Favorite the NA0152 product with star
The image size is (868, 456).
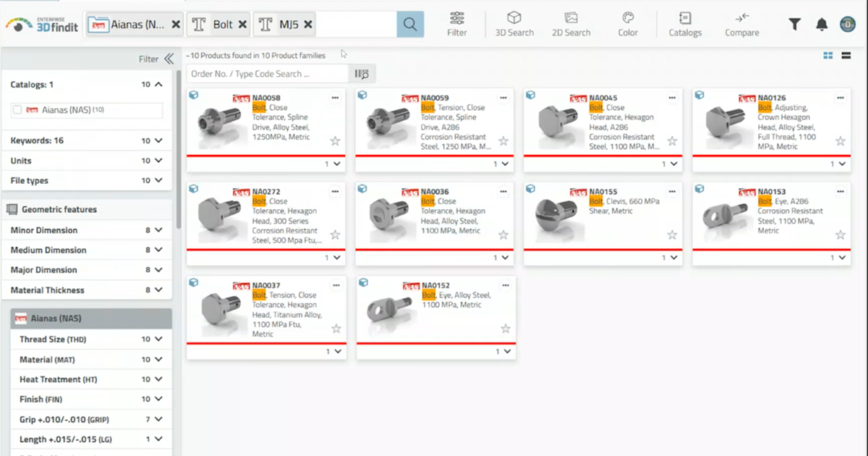pos(506,329)
